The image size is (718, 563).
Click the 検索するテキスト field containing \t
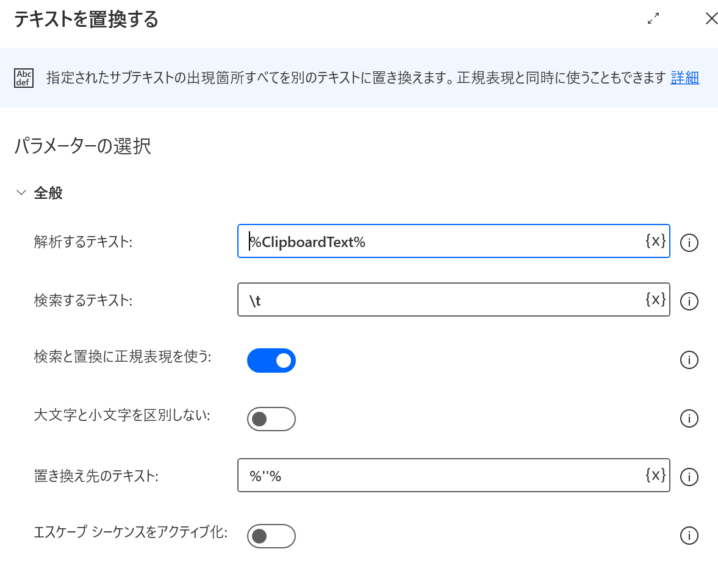coord(453,300)
